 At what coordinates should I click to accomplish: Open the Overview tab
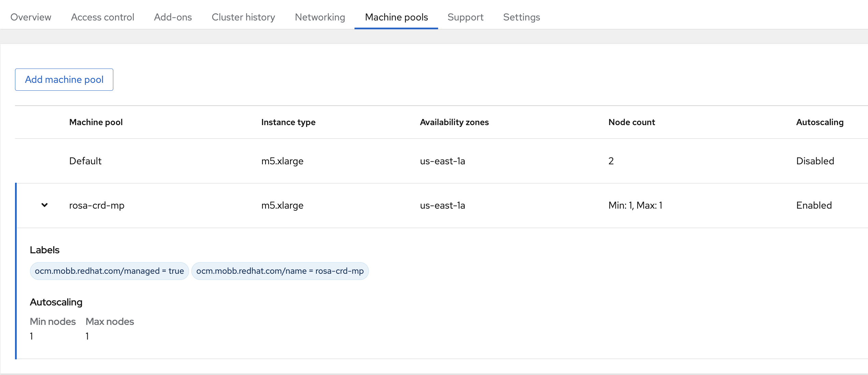[x=31, y=17]
